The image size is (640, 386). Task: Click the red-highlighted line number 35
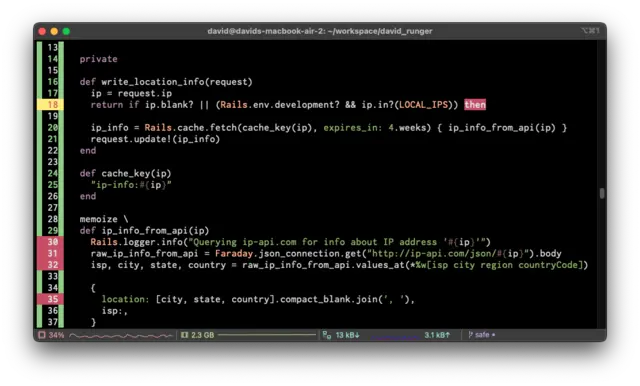[x=50, y=299]
